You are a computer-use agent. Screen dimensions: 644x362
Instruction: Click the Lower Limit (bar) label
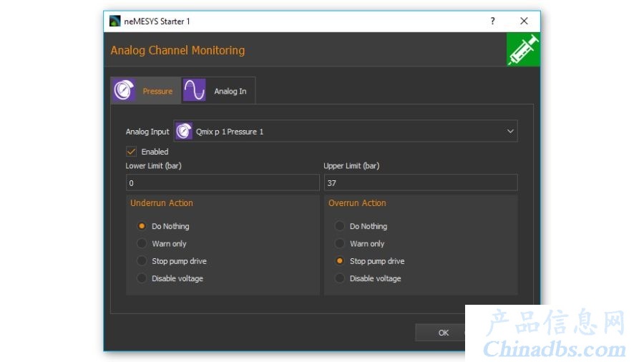click(x=153, y=166)
